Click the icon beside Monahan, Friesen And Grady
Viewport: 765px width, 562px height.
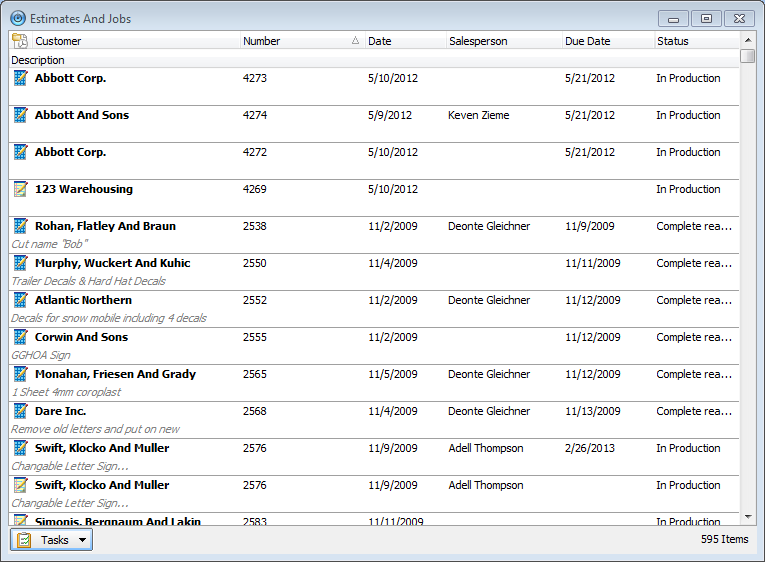(x=20, y=374)
